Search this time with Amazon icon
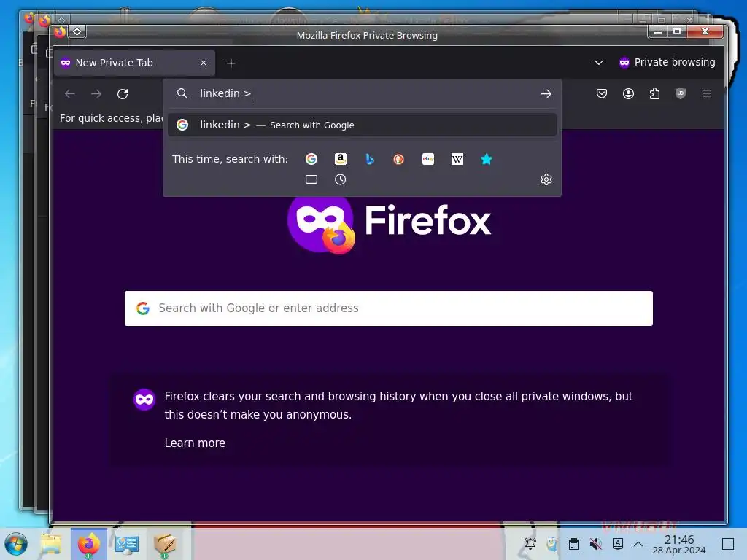The height and width of the screenshot is (560, 747). pos(340,159)
